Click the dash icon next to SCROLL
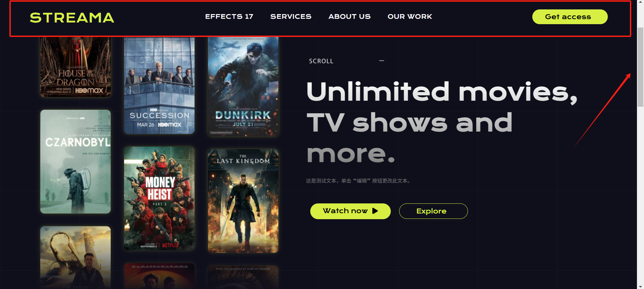The height and width of the screenshot is (289, 644). point(381,61)
